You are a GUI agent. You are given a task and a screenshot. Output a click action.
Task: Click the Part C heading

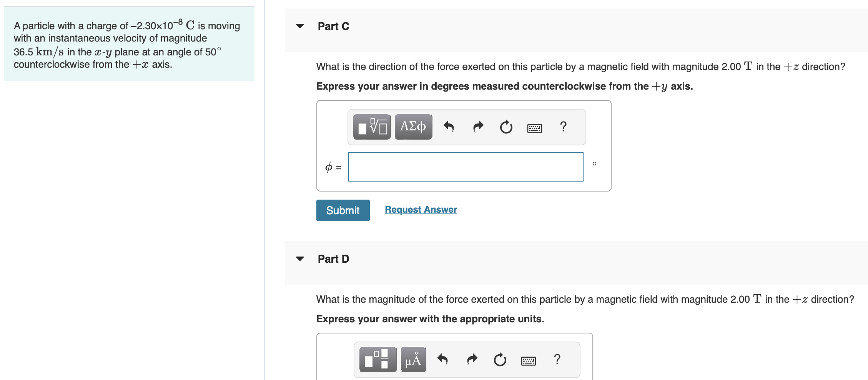333,26
